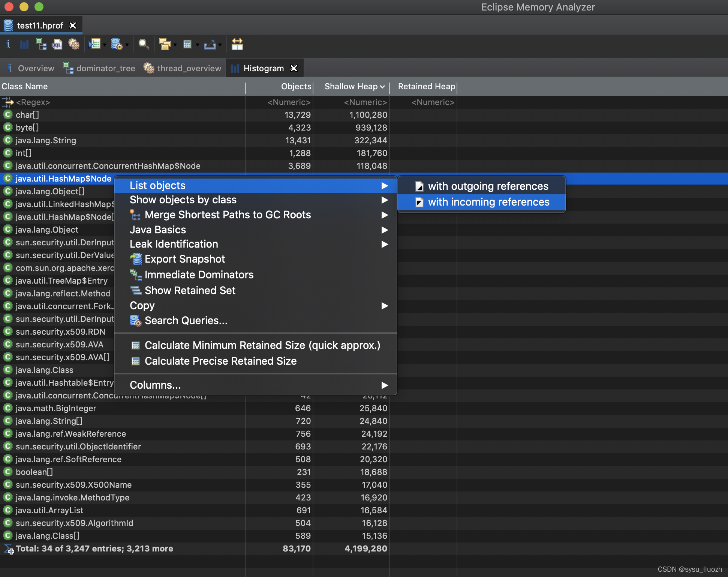The height and width of the screenshot is (577, 728).
Task: Click the Calculate Retained Size calculator icon
Action: click(x=187, y=45)
